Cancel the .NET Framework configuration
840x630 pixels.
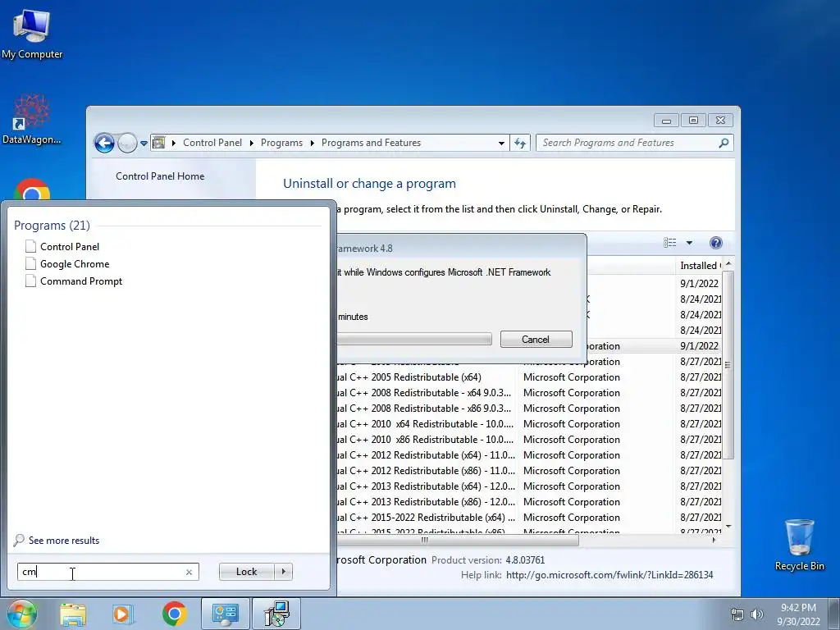[536, 339]
